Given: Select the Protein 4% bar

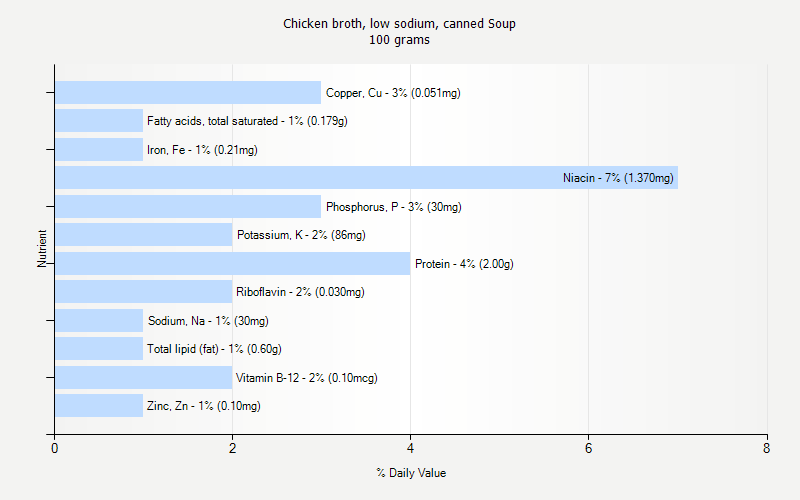Looking at the screenshot, I should pos(232,264).
